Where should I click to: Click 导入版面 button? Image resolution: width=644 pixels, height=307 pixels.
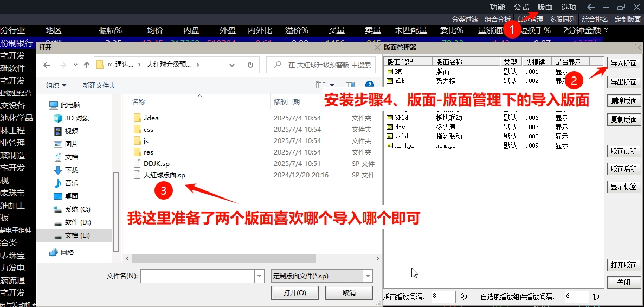click(x=623, y=63)
